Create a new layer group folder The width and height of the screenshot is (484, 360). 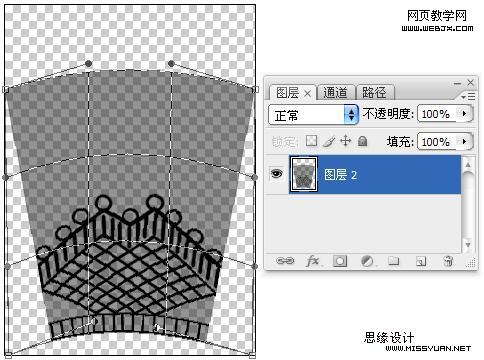[394, 261]
